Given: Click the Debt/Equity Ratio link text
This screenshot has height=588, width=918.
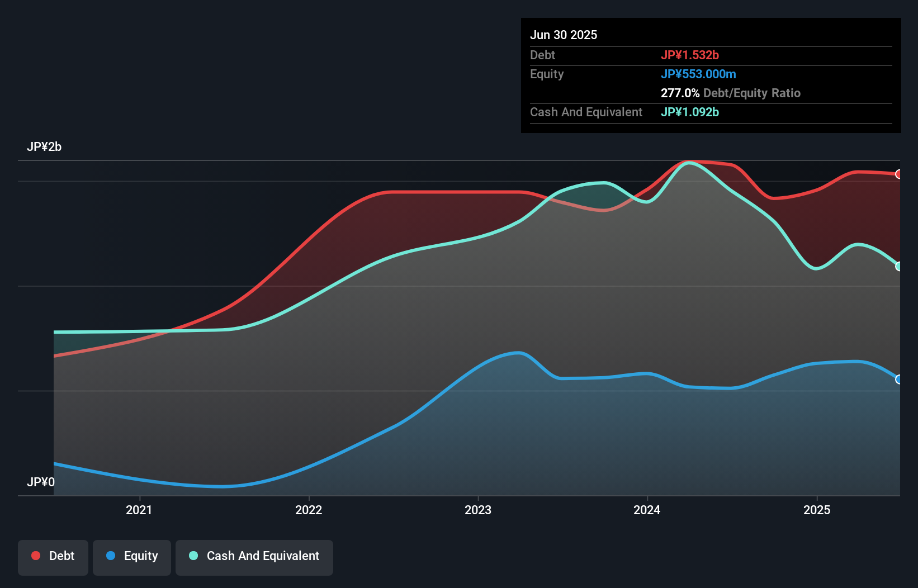Looking at the screenshot, I should click(x=752, y=93).
